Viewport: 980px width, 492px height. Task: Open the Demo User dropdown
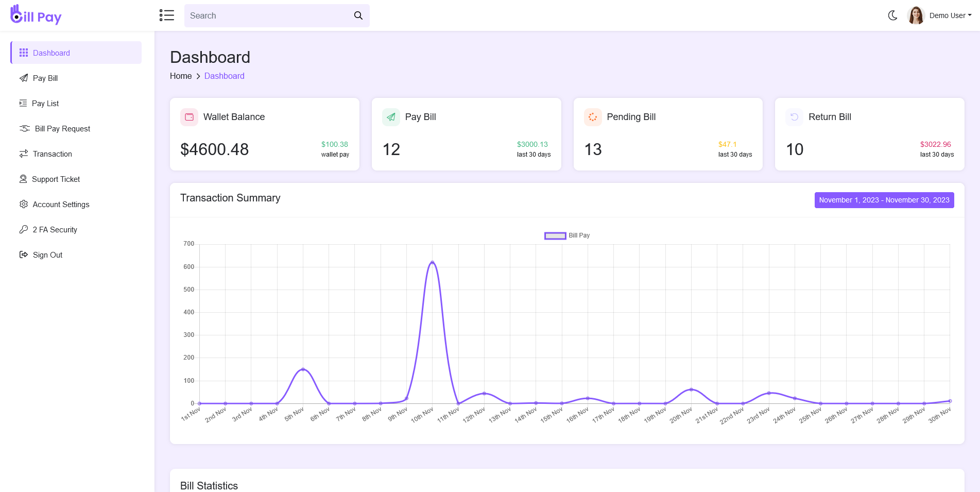950,15
